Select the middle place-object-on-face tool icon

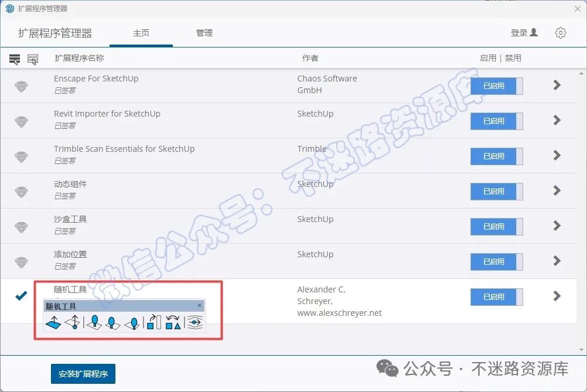pos(112,322)
